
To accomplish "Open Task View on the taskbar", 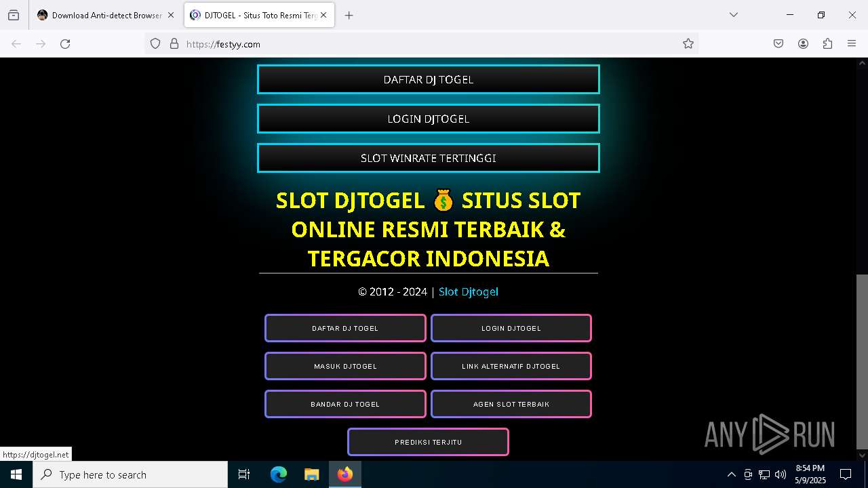I will pos(244,474).
